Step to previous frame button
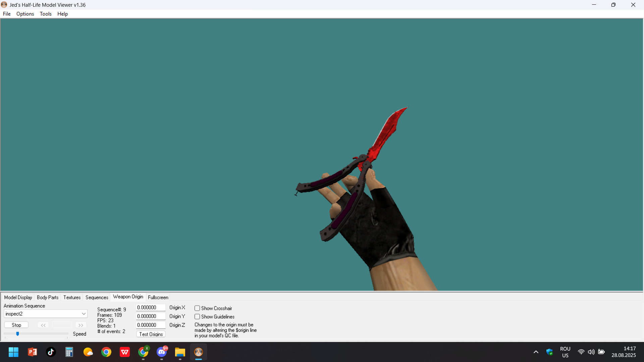The image size is (644, 362). (x=43, y=325)
